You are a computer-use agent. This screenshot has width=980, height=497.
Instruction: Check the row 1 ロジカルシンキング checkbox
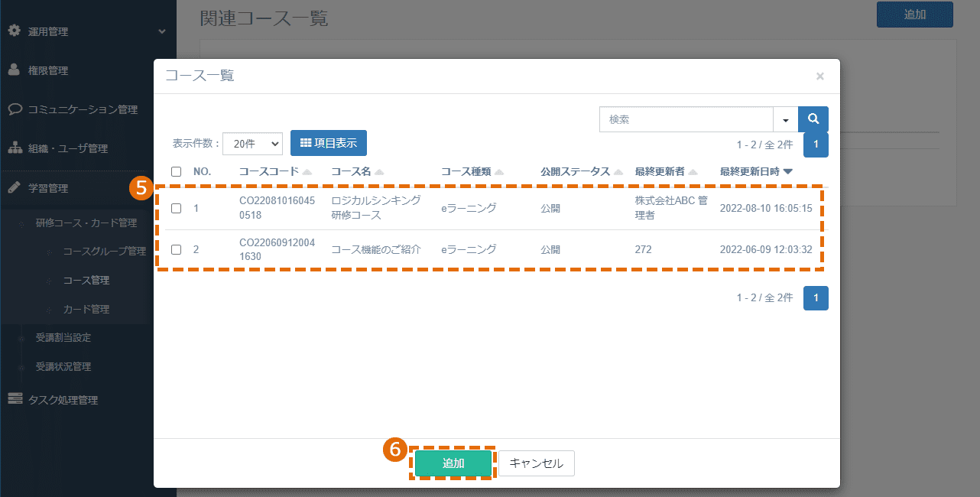(177, 208)
